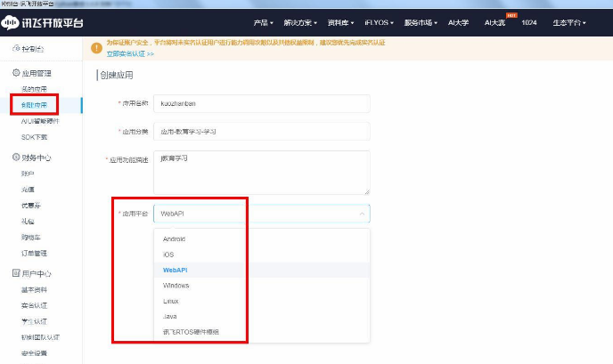613x364 pixels.
Task: Click the 创建应用 page heading
Action: [x=117, y=75]
